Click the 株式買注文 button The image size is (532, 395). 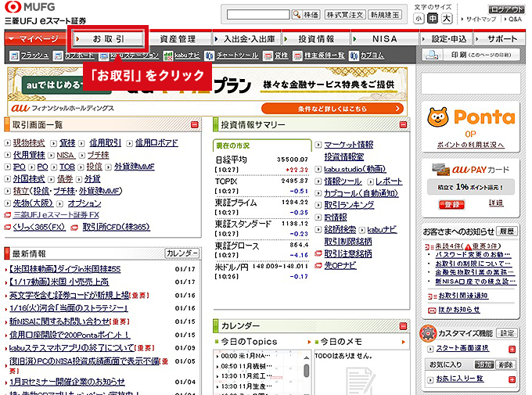345,15
